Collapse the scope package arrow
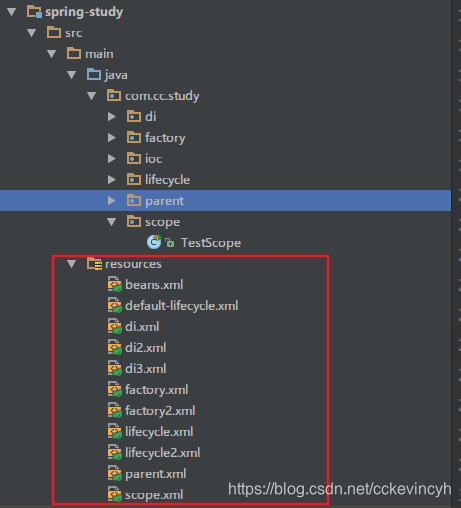 [112, 222]
